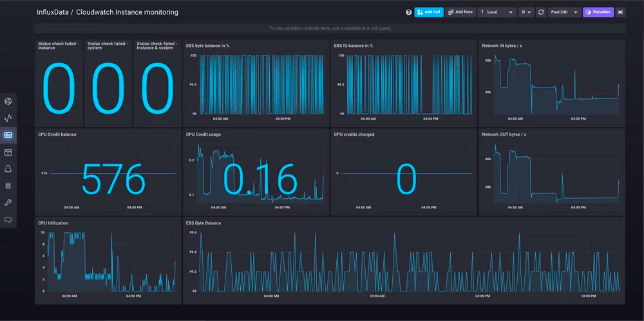Click the Network IN bytes / s title
This screenshot has height=321, width=644.
(x=502, y=46)
